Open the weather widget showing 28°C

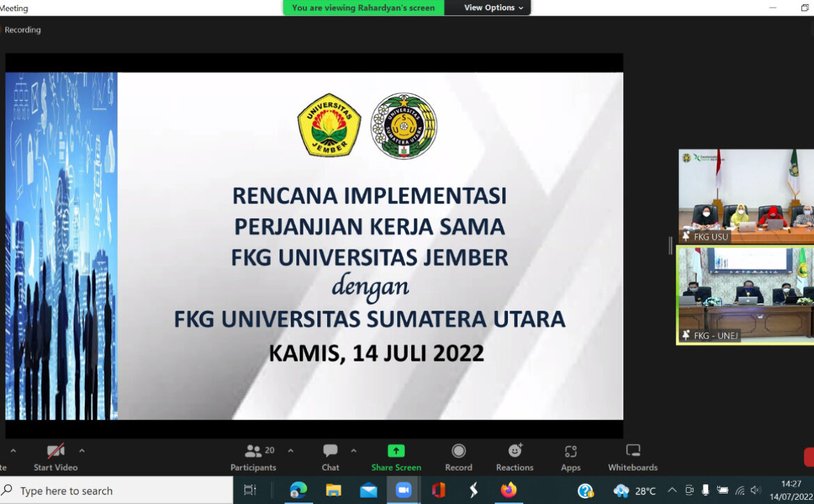coord(635,491)
